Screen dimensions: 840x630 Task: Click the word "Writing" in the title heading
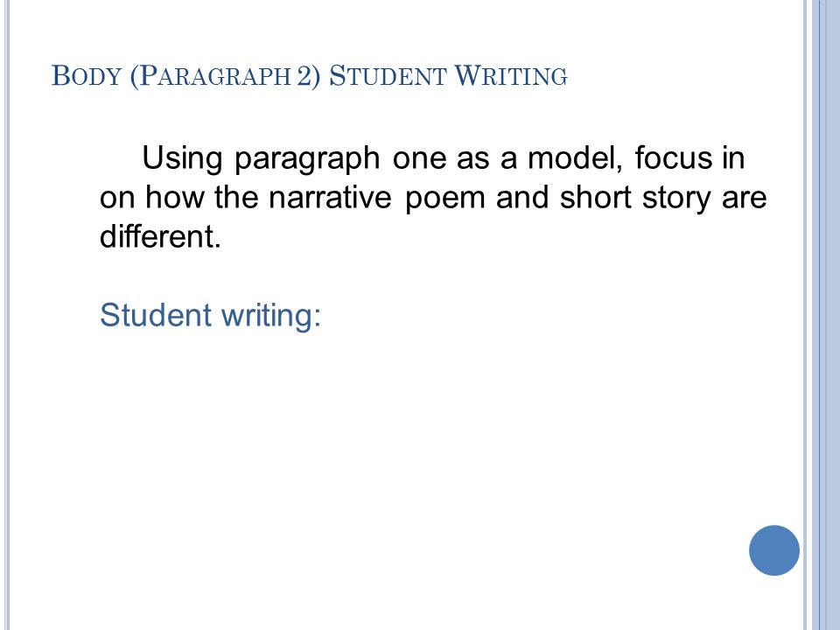(510, 75)
